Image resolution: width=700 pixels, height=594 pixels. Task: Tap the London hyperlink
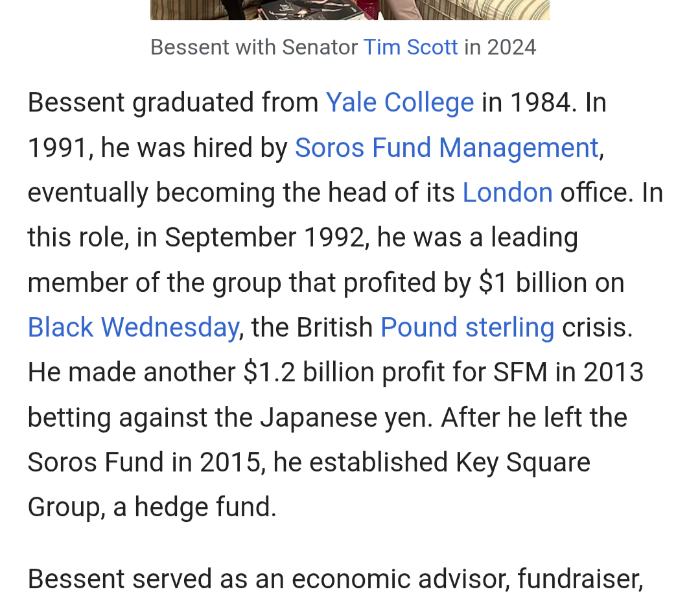(507, 193)
